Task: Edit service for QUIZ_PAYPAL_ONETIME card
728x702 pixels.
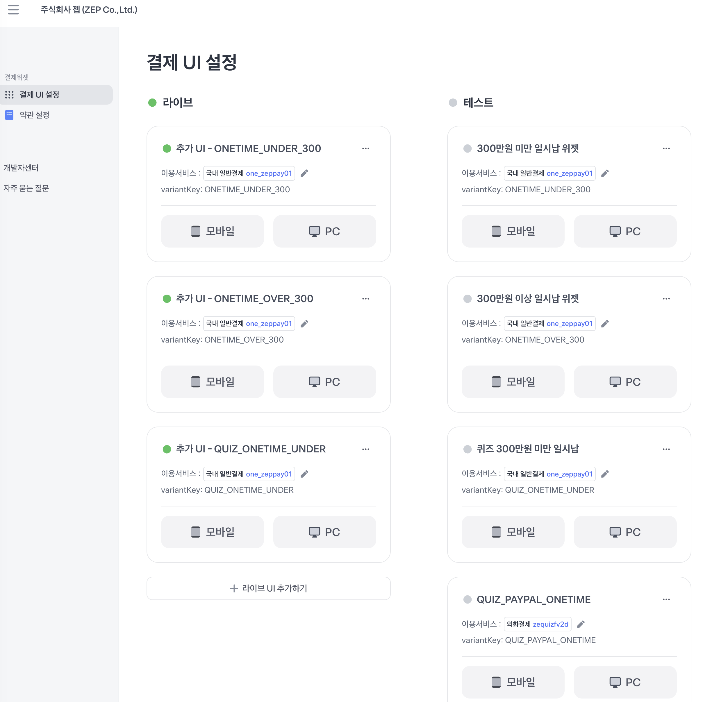Action: click(x=581, y=624)
